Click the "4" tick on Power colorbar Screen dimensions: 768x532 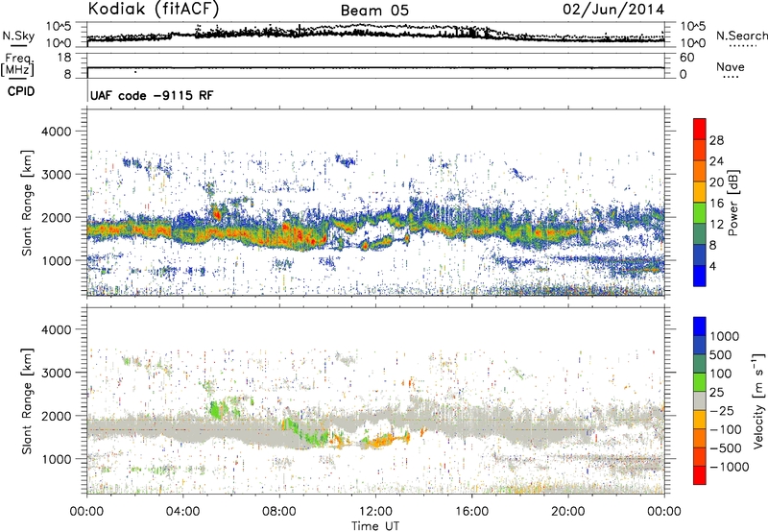coord(713,266)
